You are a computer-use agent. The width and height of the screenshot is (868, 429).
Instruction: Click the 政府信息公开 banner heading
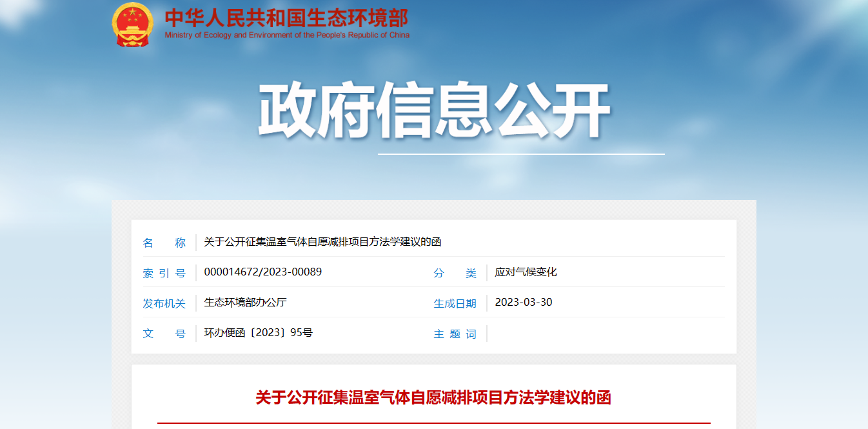click(434, 111)
